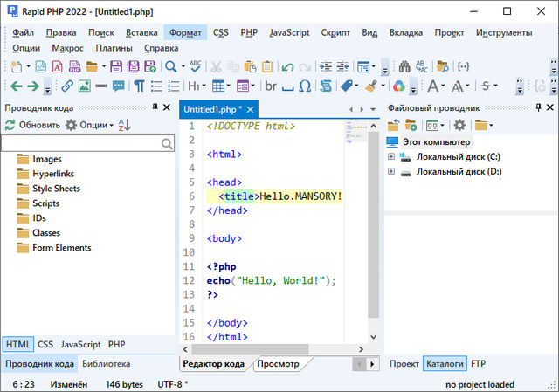The height and width of the screenshot is (392, 559).
Task: Click the Save file icon
Action: click(x=115, y=66)
